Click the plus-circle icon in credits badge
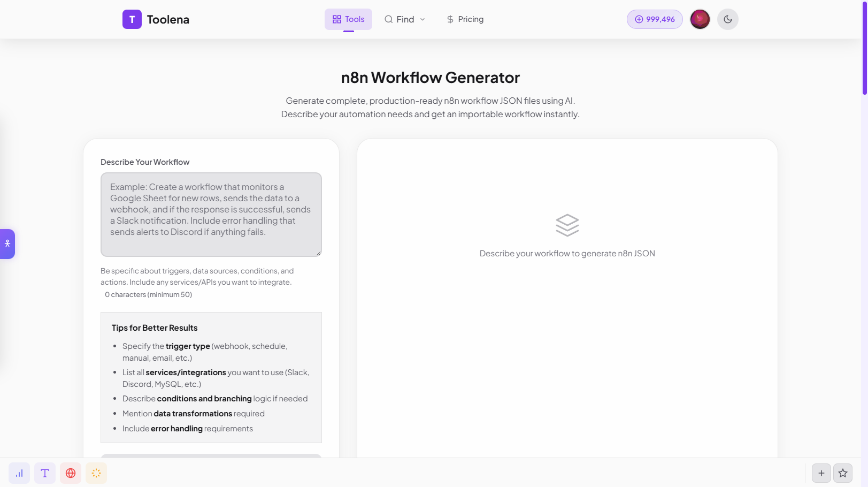 point(639,19)
